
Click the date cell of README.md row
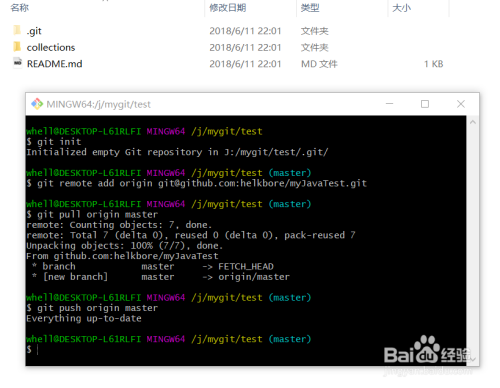(245, 64)
